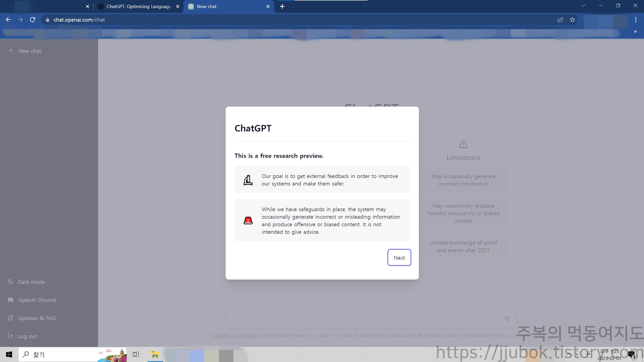Open a new browser tab
Viewport: 644px width, 362px height.
point(282,7)
